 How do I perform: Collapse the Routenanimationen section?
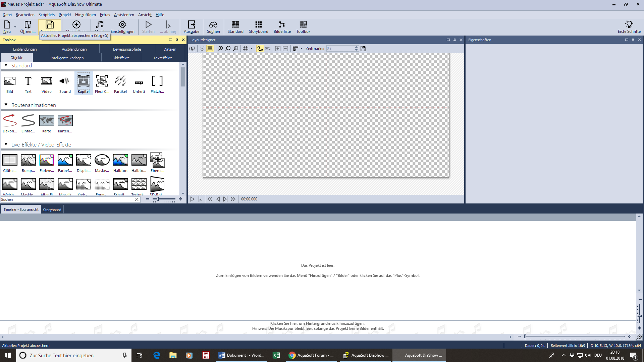[6, 105]
